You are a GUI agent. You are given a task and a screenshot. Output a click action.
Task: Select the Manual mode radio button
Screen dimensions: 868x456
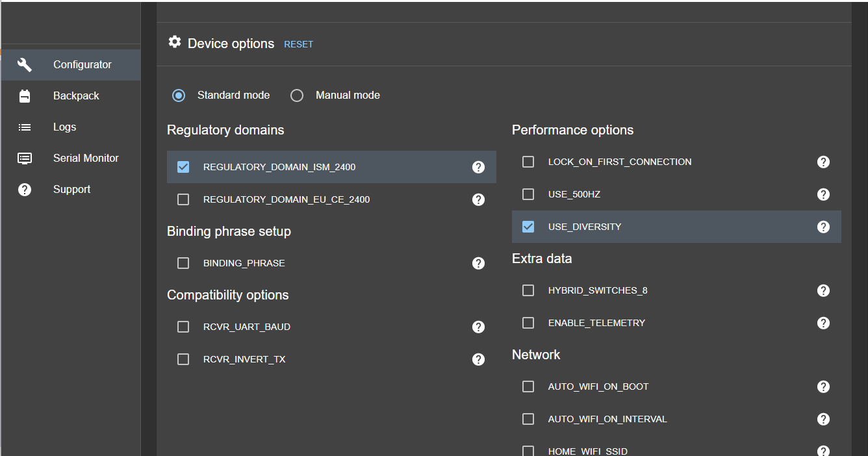(x=297, y=95)
